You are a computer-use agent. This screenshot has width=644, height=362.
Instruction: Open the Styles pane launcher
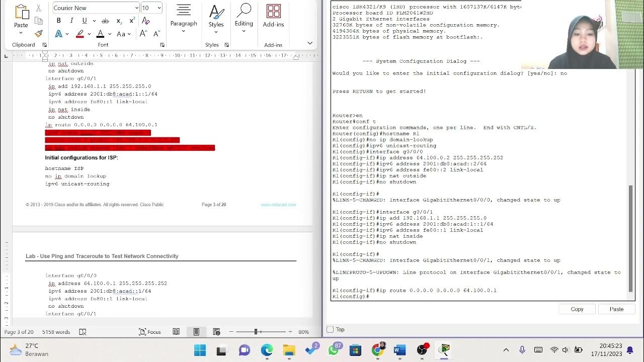[226, 45]
